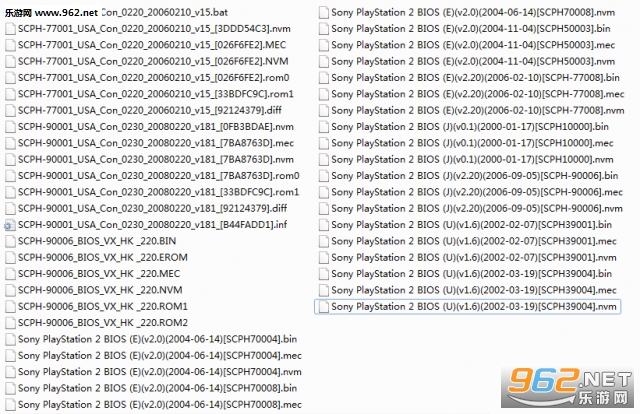Click file icon of SCPH-90001 [7BA8763D].mec

10,143
